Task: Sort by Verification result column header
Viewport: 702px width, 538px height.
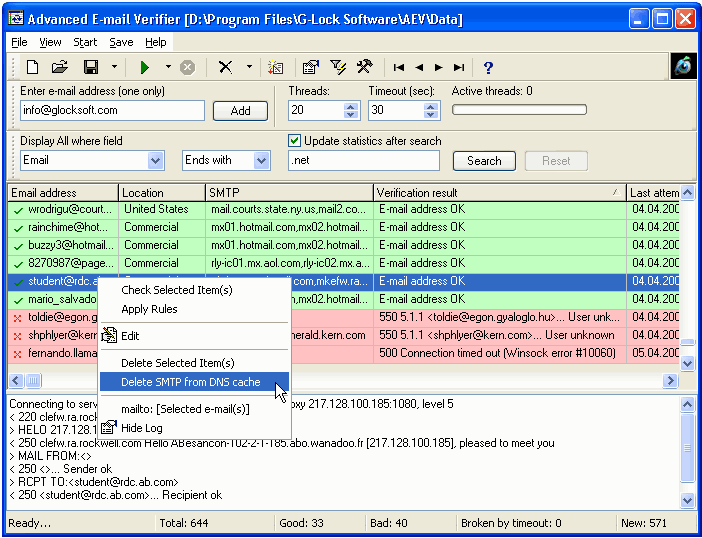Action: 500,193
